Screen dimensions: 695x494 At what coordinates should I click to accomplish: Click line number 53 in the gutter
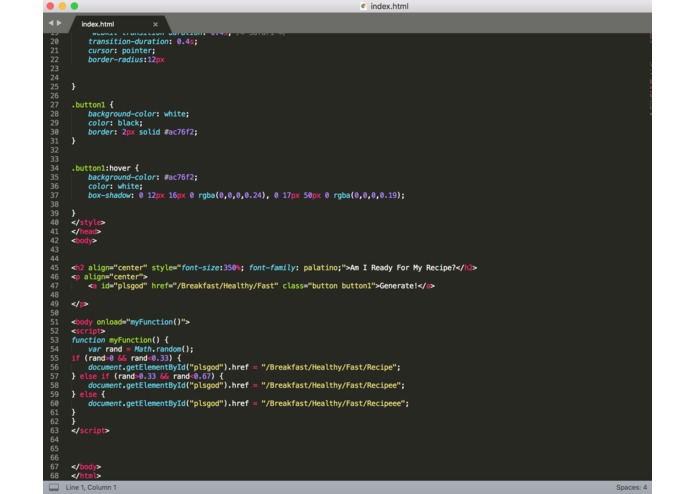54,340
